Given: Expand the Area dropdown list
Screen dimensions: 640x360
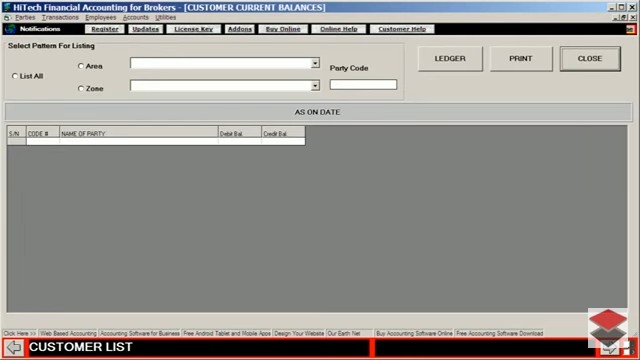Looking at the screenshot, I should point(315,63).
